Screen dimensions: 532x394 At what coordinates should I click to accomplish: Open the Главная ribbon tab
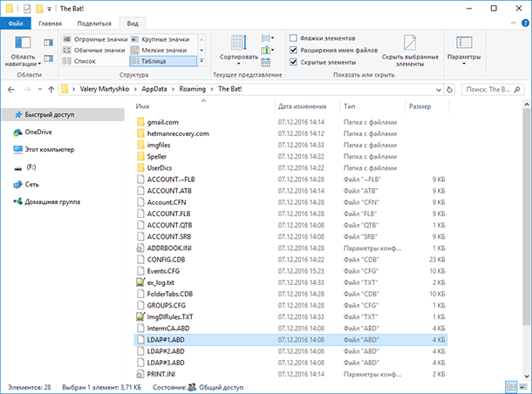[51, 24]
